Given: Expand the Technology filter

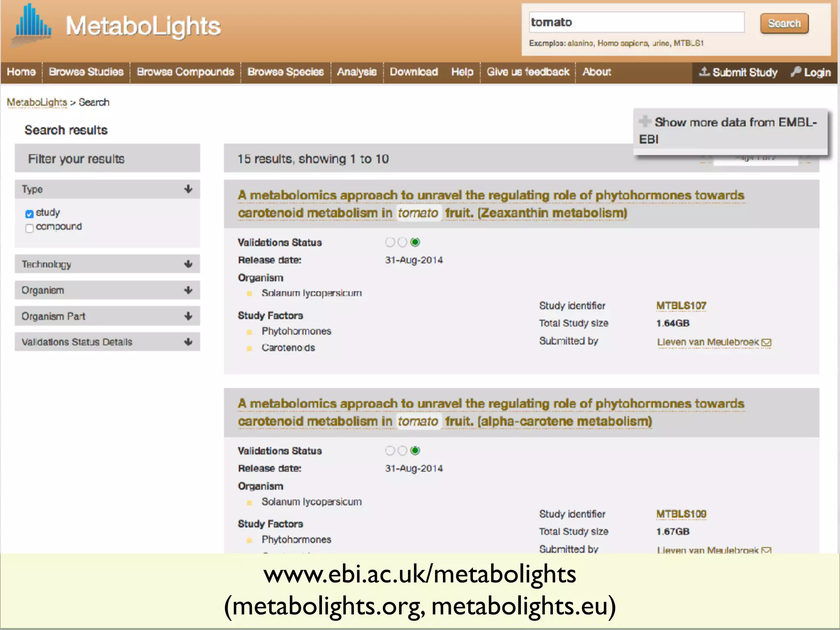Looking at the screenshot, I should (x=107, y=264).
